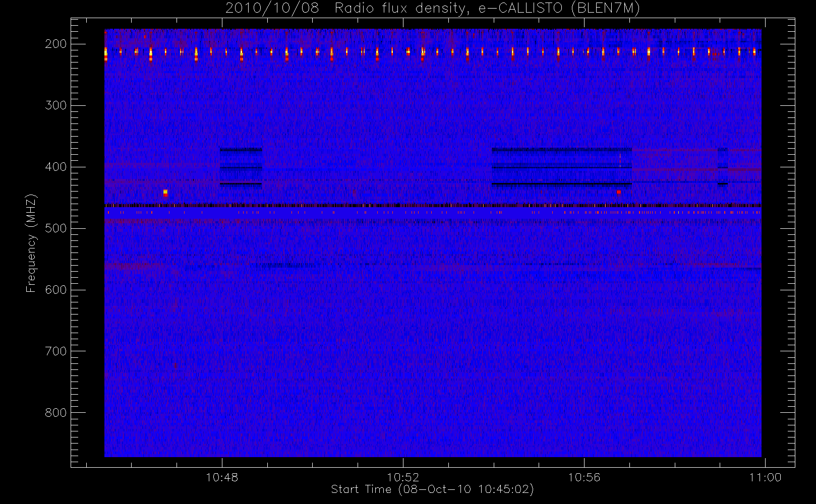Click the plot title "Radio flux density, e-CALLISTO (BLEN7M)"

pyautogui.click(x=487, y=9)
